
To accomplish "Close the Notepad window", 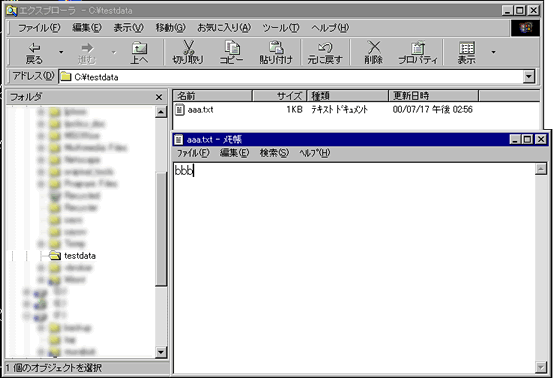I will [x=541, y=139].
